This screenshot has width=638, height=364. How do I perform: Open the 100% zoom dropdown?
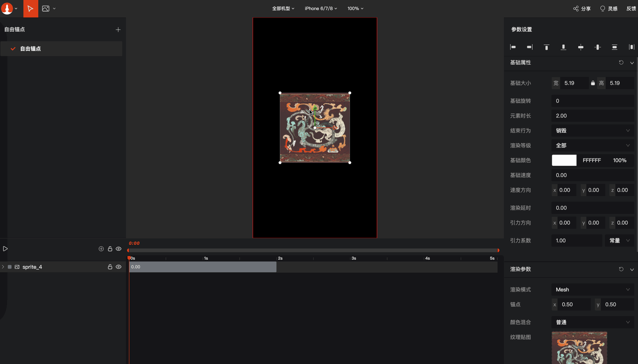click(x=356, y=9)
